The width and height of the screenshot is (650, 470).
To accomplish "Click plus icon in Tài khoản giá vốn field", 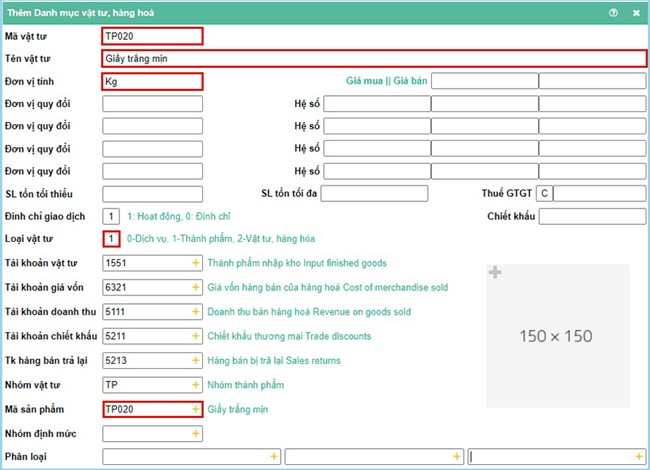I will click(x=196, y=287).
